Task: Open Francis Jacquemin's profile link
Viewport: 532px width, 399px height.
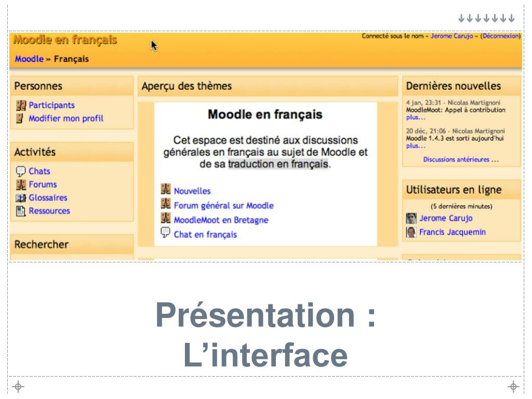Action: point(453,232)
